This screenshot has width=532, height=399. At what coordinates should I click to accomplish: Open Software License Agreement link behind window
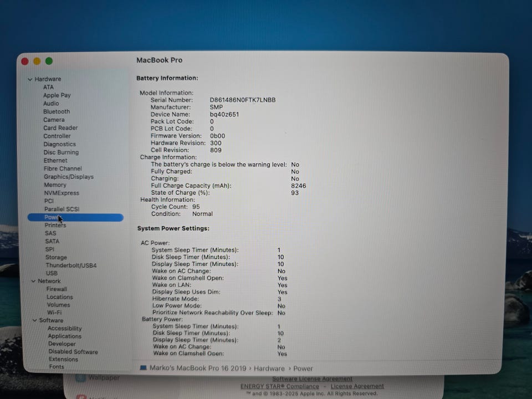312,378
